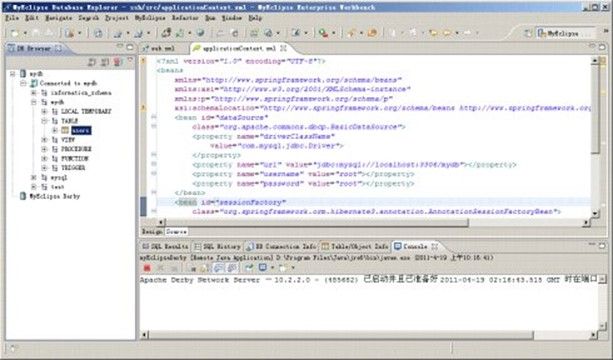Image resolution: width=613 pixels, height=360 pixels.
Task: Select the information_schema tree item
Action: click(81, 93)
